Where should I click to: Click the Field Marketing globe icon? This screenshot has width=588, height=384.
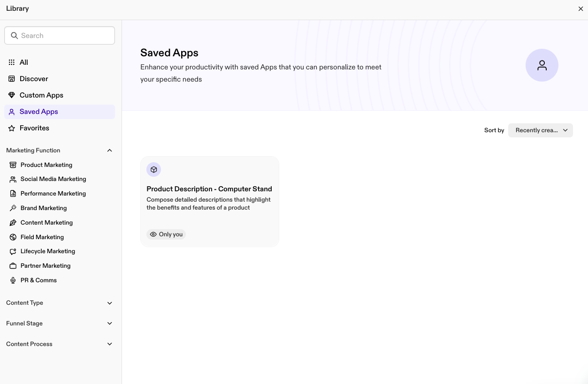click(13, 237)
